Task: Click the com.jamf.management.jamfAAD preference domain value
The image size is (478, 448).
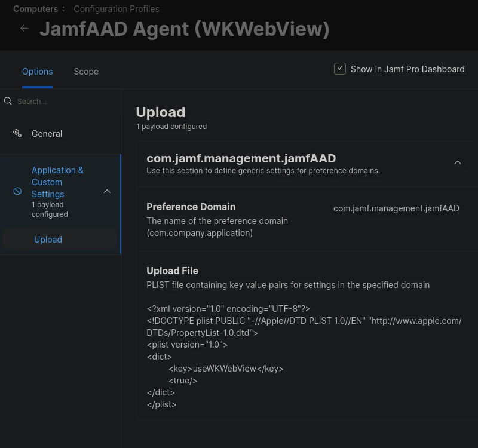Action: 396,208
